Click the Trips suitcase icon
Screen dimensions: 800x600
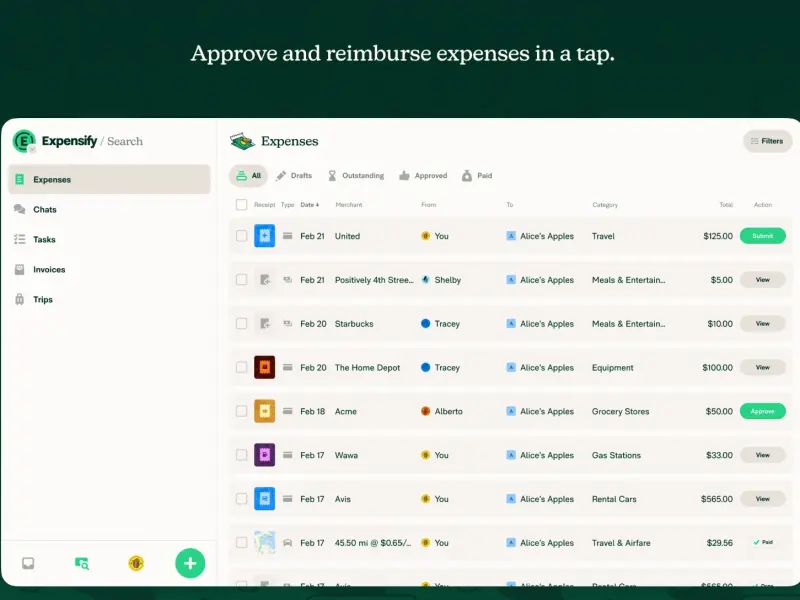point(19,299)
